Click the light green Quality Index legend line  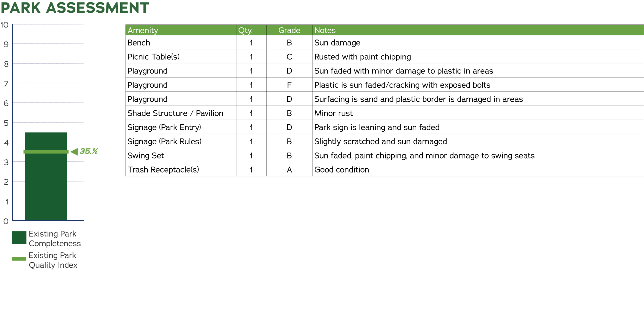19,259
